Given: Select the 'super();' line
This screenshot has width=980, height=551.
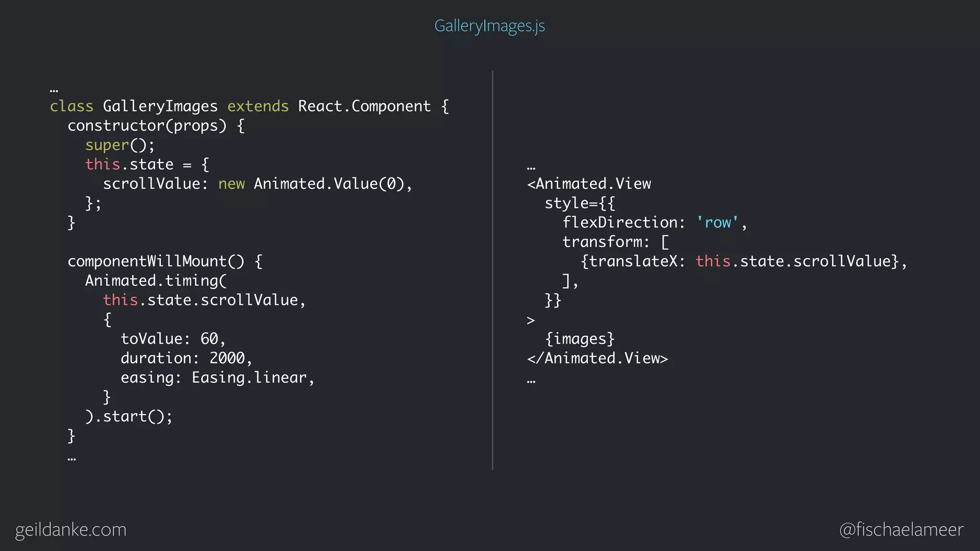Looking at the screenshot, I should (x=120, y=145).
